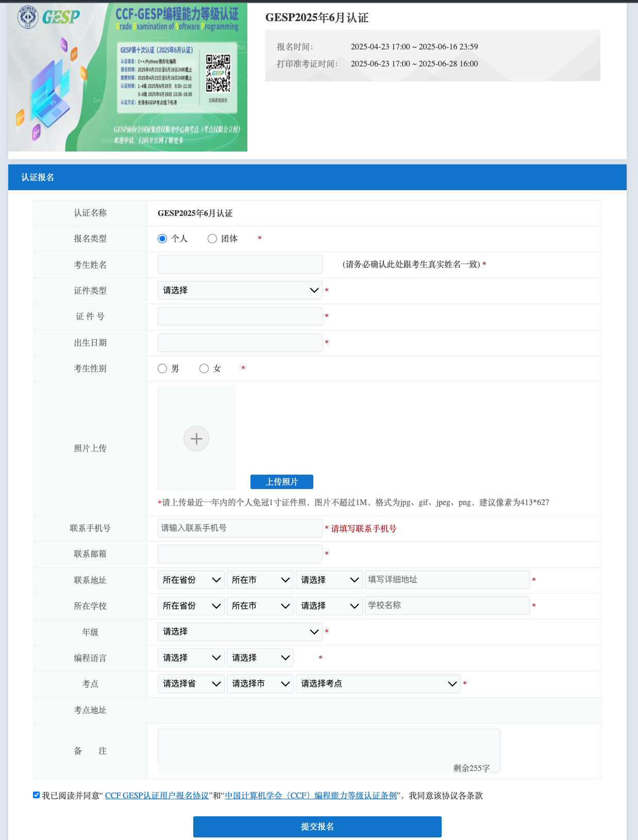This screenshot has width=638, height=840.
Task: Open second 编程语言 dropdown
Action: point(260,658)
